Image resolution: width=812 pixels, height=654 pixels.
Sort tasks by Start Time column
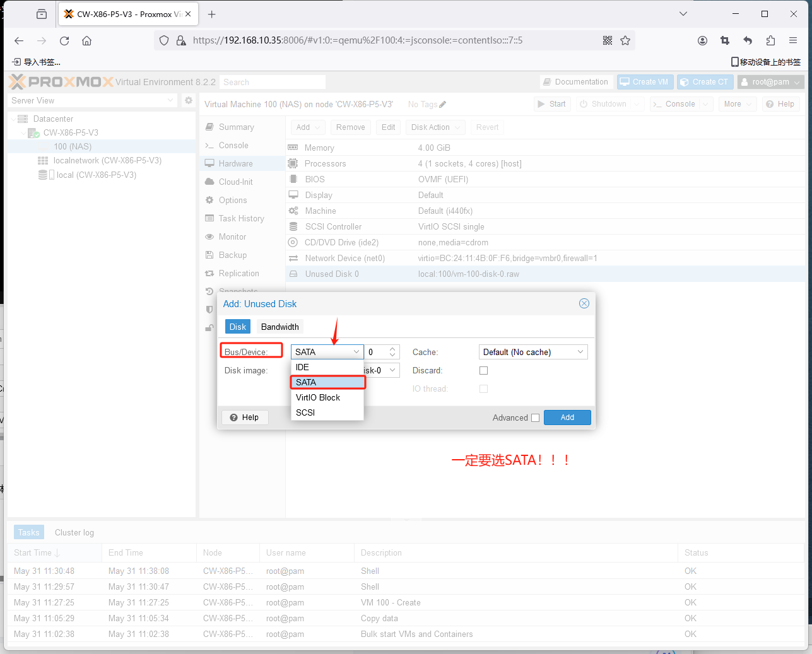(x=54, y=552)
